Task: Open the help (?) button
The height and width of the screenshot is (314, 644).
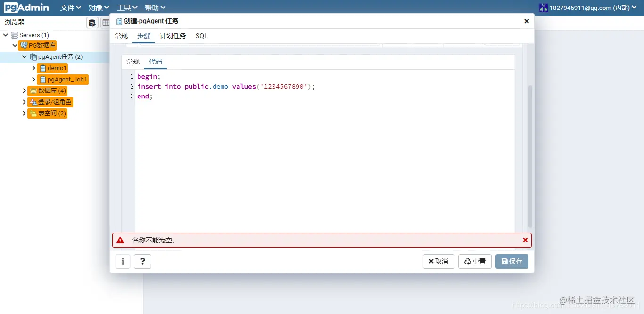Action: pyautogui.click(x=142, y=261)
